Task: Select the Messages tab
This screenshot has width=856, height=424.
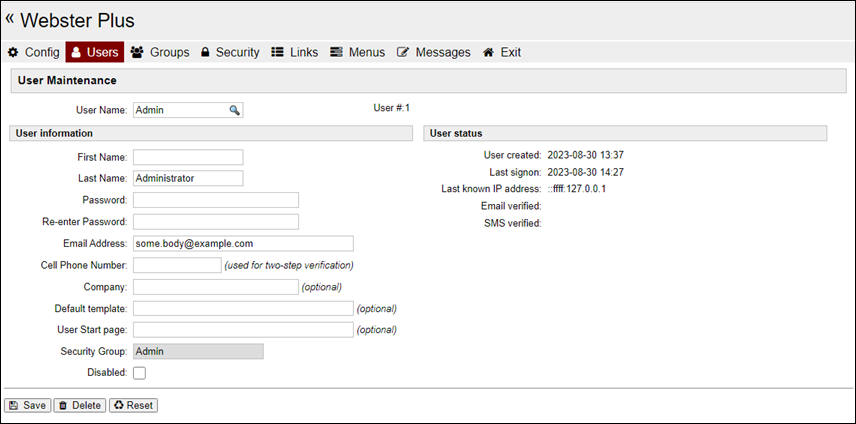Action: point(433,52)
